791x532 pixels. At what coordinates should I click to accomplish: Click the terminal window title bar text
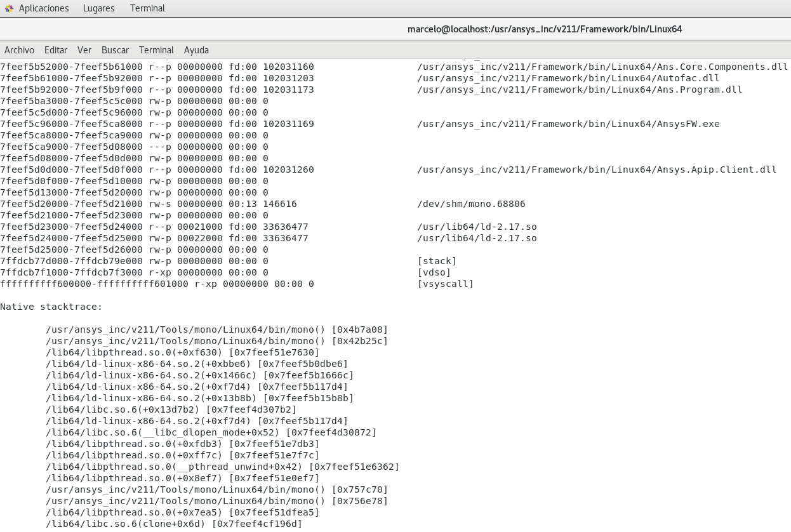545,29
